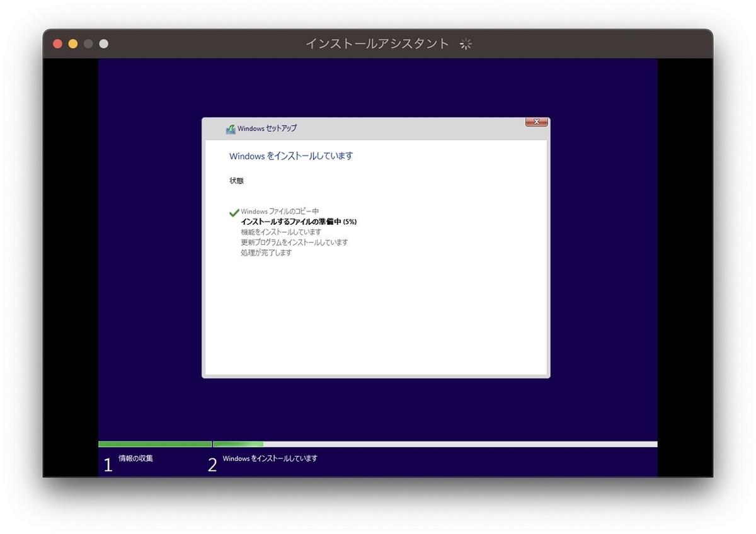Minimize the window using the yellow button

click(73, 43)
